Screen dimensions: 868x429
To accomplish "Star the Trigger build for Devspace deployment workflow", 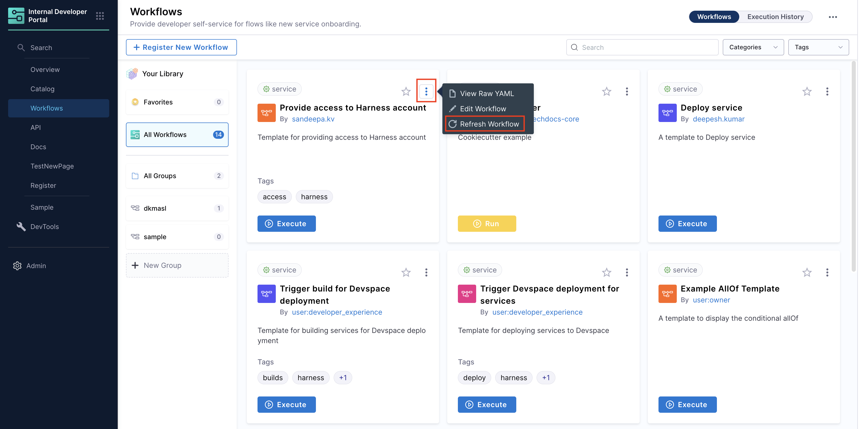I will tap(406, 272).
